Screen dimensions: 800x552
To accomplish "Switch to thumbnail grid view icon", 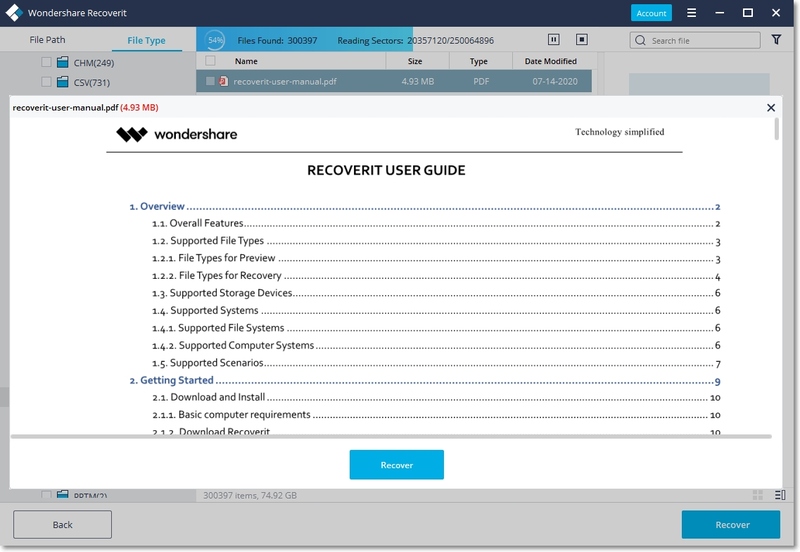I will pyautogui.click(x=758, y=495).
